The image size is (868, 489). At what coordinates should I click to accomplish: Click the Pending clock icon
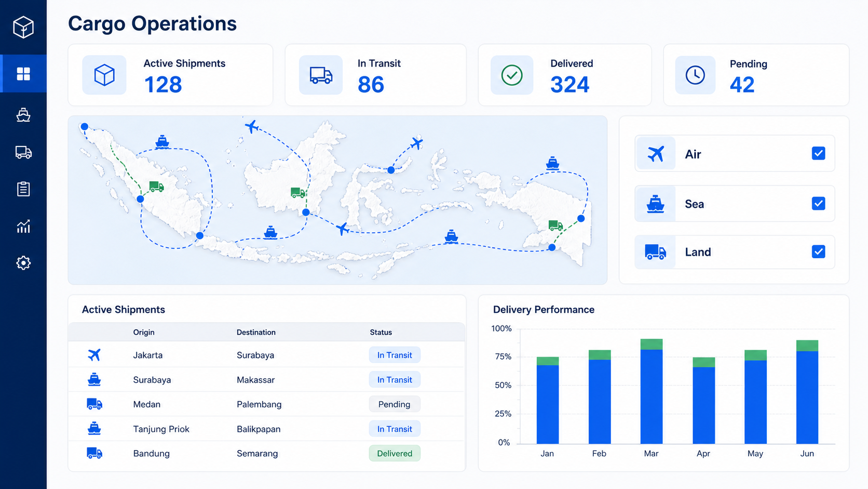click(x=695, y=75)
